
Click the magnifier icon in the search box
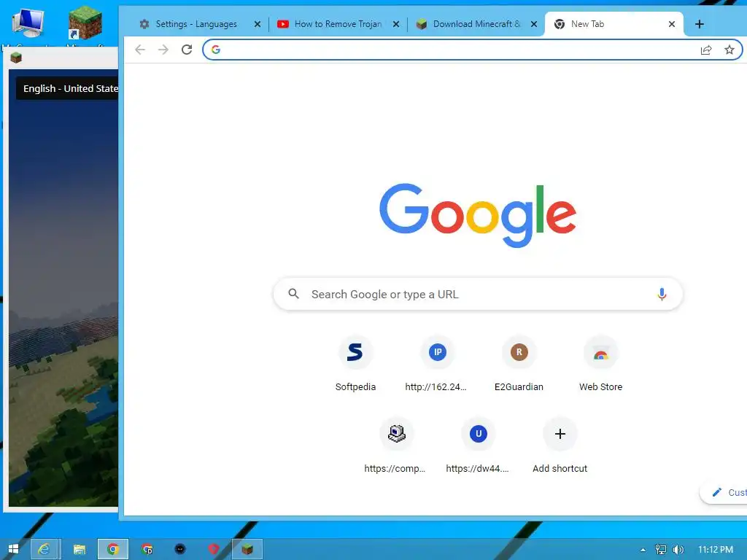click(x=294, y=294)
